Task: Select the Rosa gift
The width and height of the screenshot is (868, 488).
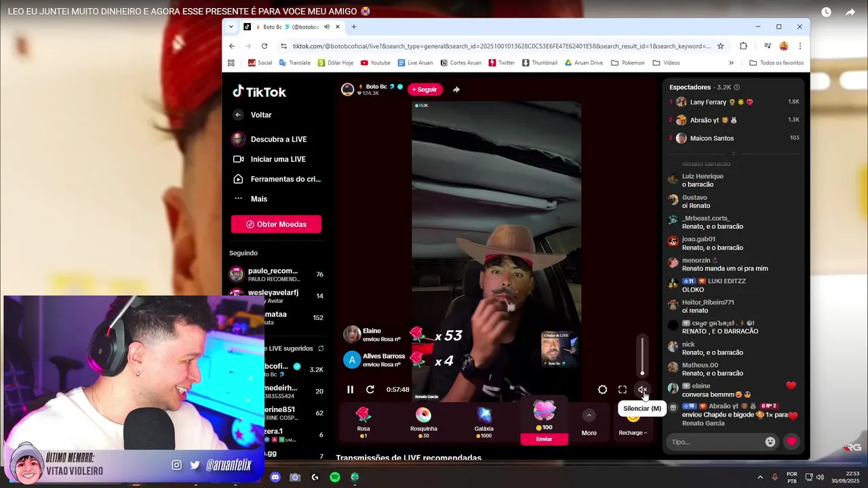Action: (363, 420)
